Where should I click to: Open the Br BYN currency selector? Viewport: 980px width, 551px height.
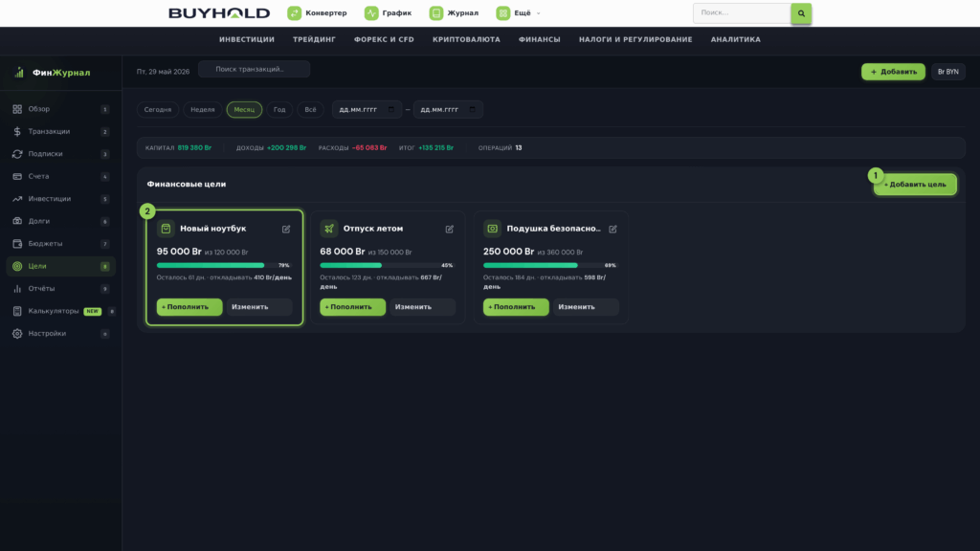pos(948,72)
